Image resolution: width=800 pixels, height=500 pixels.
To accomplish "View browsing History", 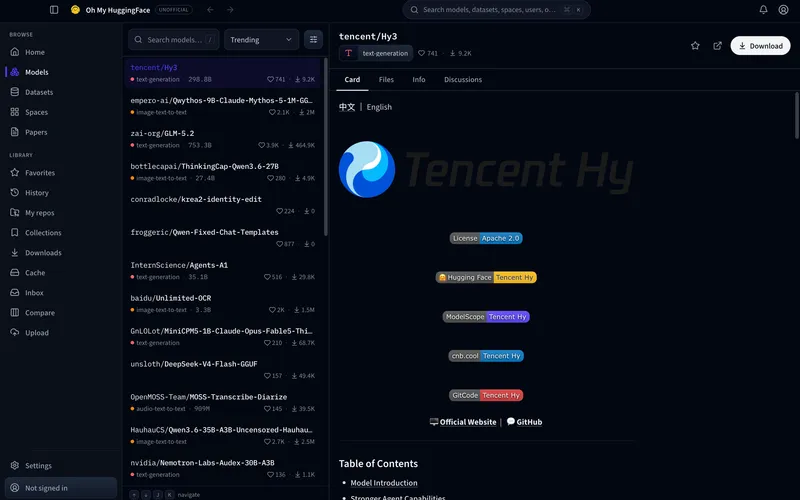I will tap(61, 192).
